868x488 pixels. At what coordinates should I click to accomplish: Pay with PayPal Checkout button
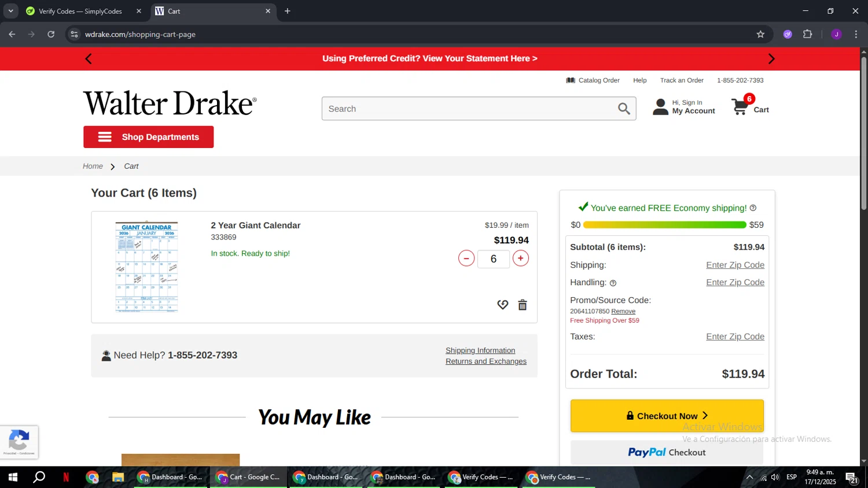click(x=667, y=452)
